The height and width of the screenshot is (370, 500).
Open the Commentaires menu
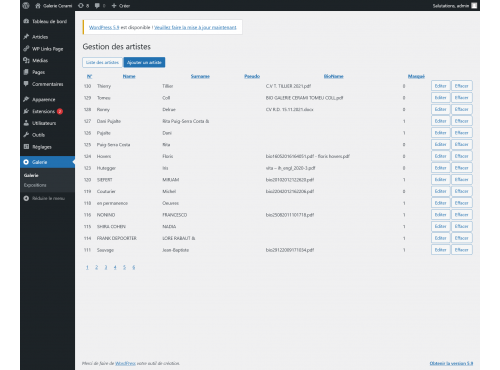tap(43, 84)
